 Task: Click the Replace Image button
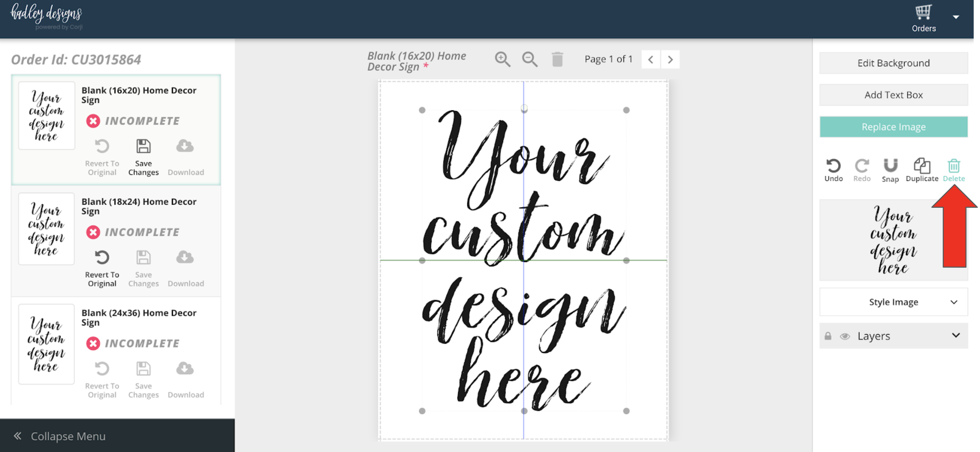[893, 126]
